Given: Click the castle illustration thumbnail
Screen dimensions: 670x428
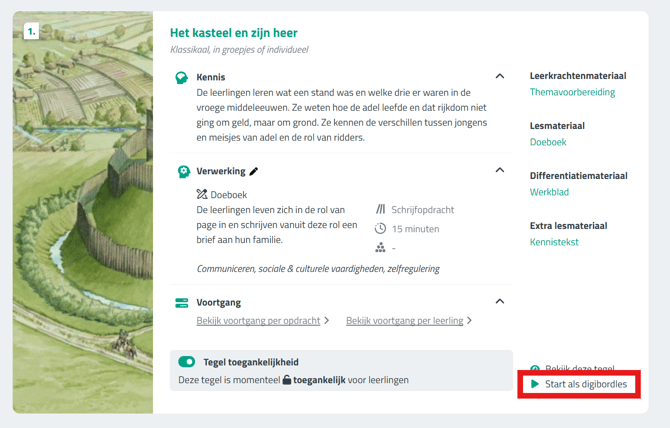Looking at the screenshot, I should [x=83, y=213].
